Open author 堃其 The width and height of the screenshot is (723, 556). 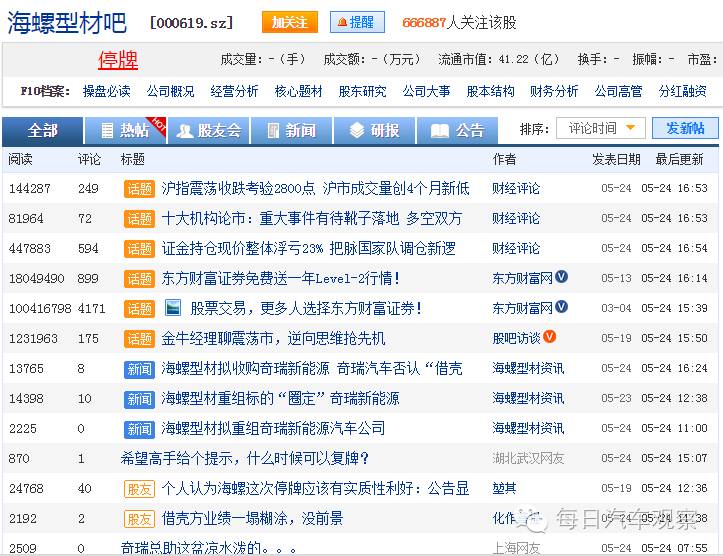click(x=504, y=488)
